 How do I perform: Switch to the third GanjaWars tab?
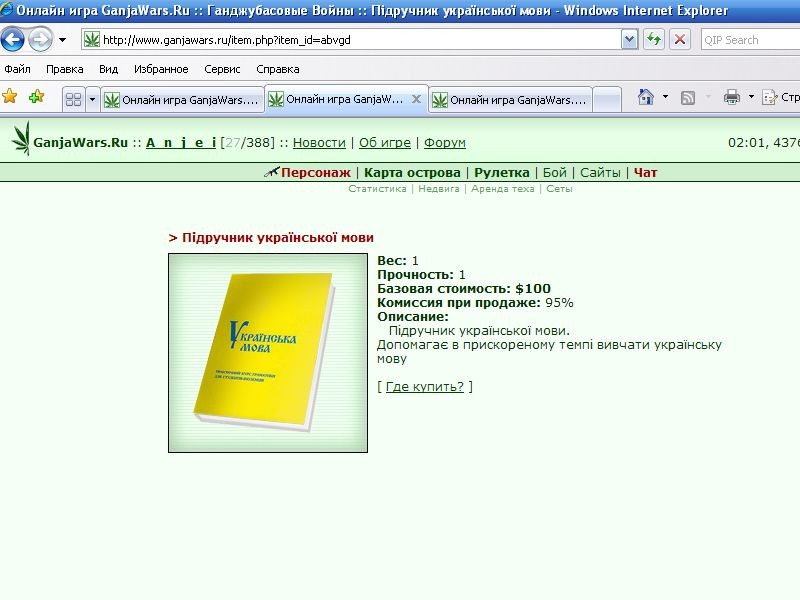click(x=510, y=99)
